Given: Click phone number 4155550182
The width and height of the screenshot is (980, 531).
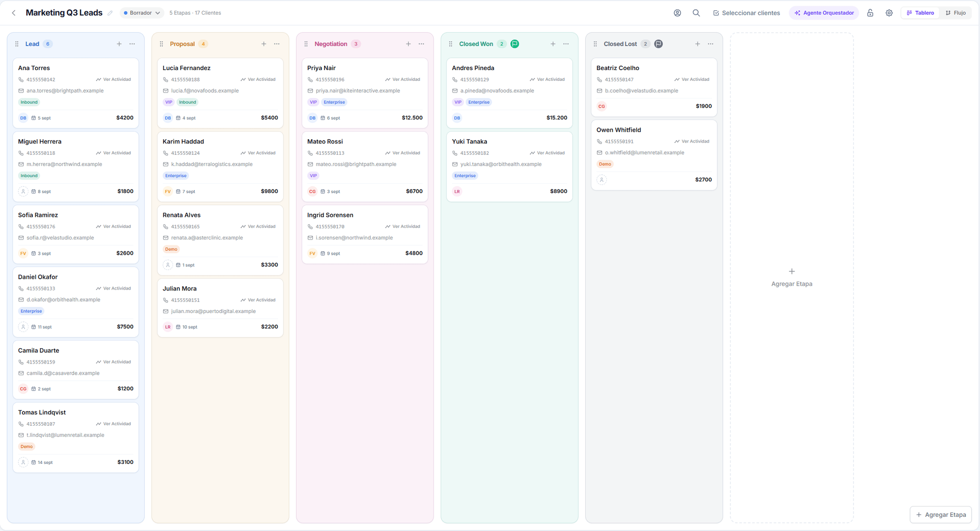Looking at the screenshot, I should 475,153.
